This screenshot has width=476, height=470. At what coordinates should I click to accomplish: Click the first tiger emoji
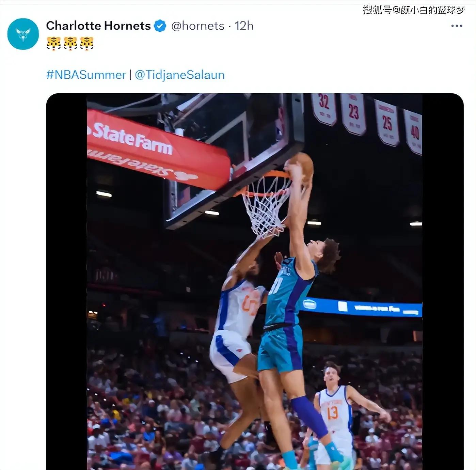click(x=53, y=44)
